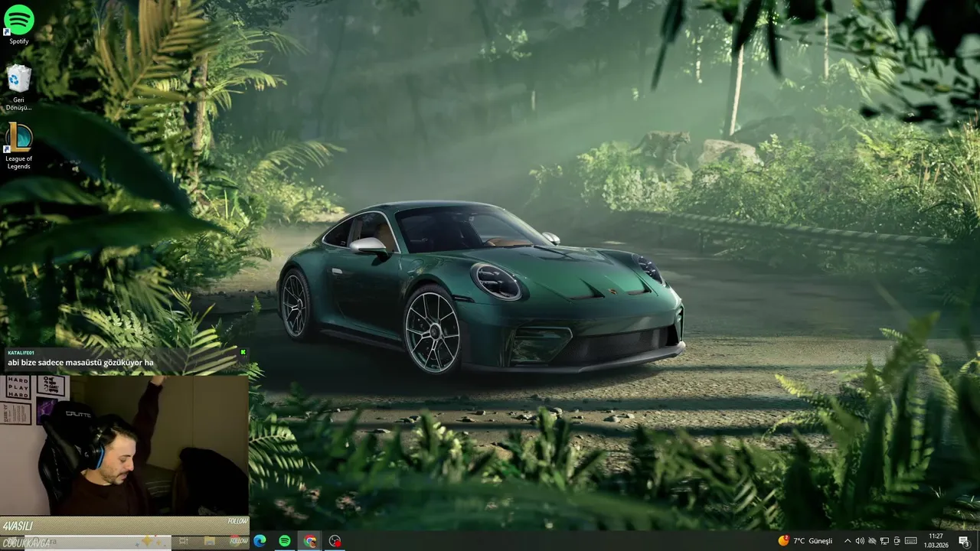Click the Task View taskbar icon

pyautogui.click(x=184, y=541)
